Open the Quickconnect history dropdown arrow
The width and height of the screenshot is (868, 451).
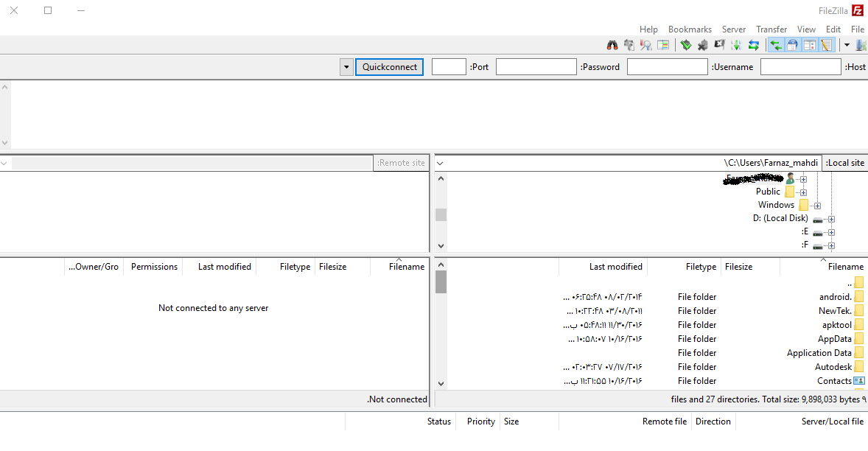[346, 67]
